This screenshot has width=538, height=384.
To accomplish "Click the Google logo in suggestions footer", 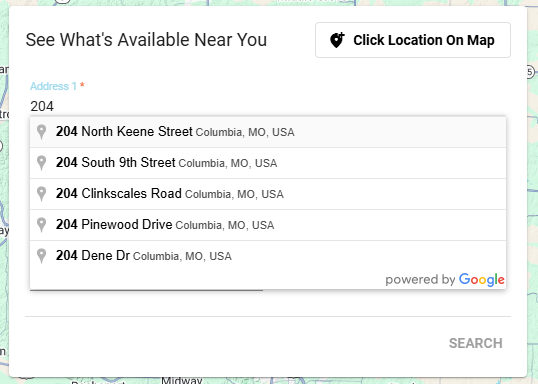I will tap(482, 280).
